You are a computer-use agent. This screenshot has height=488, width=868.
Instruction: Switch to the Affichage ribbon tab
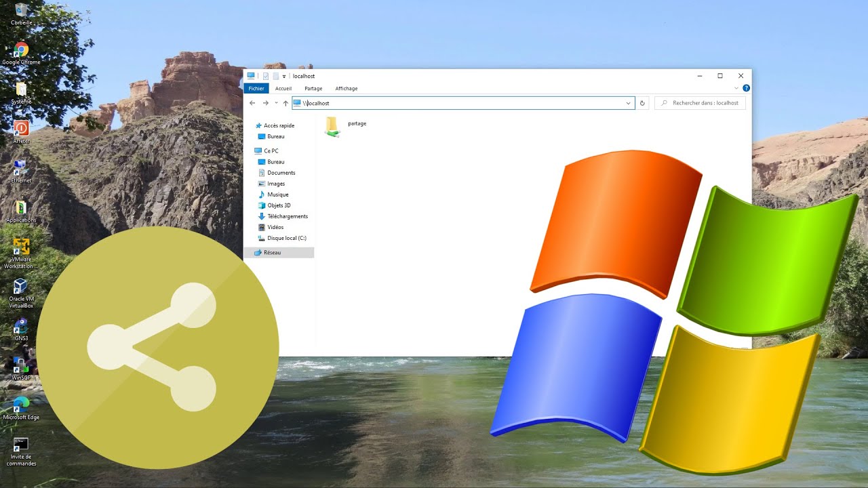[347, 88]
